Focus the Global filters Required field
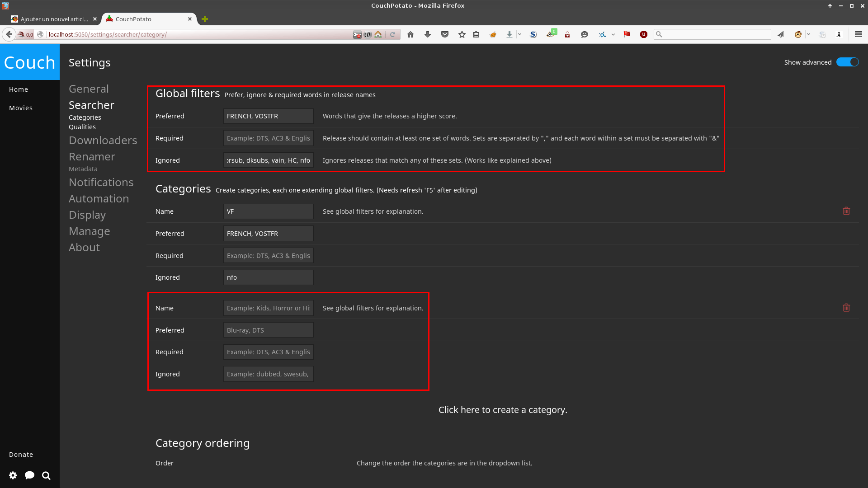 click(269, 138)
